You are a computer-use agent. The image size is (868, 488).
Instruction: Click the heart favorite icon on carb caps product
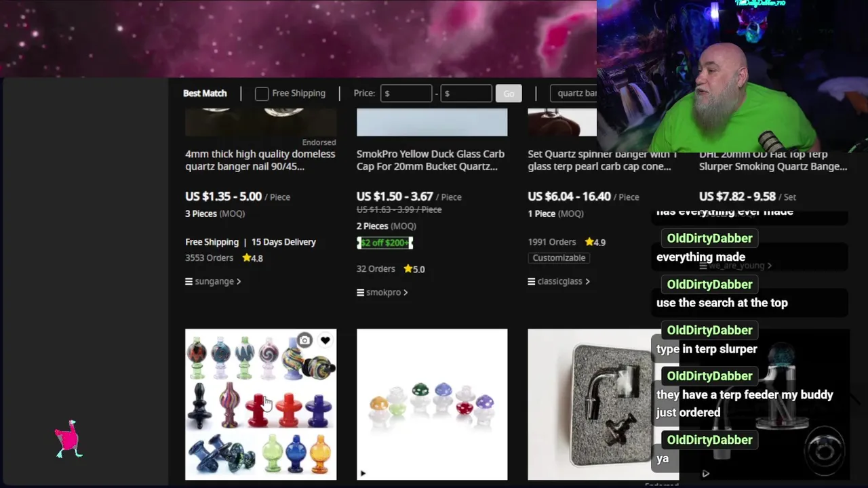[325, 340]
